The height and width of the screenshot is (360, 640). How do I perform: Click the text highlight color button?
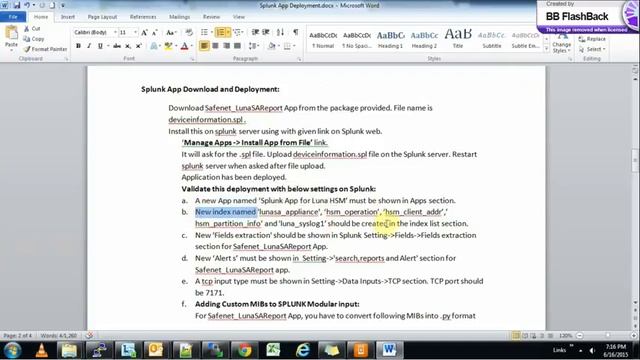point(168,46)
